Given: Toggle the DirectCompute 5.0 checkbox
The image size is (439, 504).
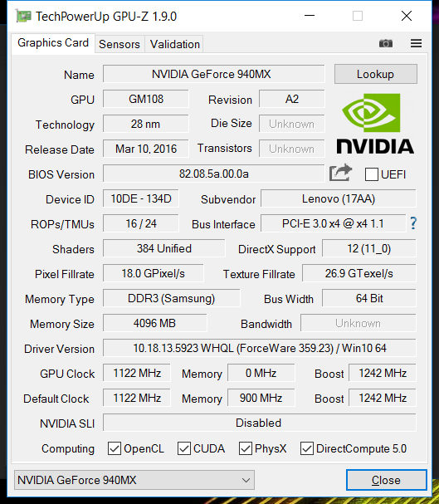Looking at the screenshot, I should click(x=307, y=448).
